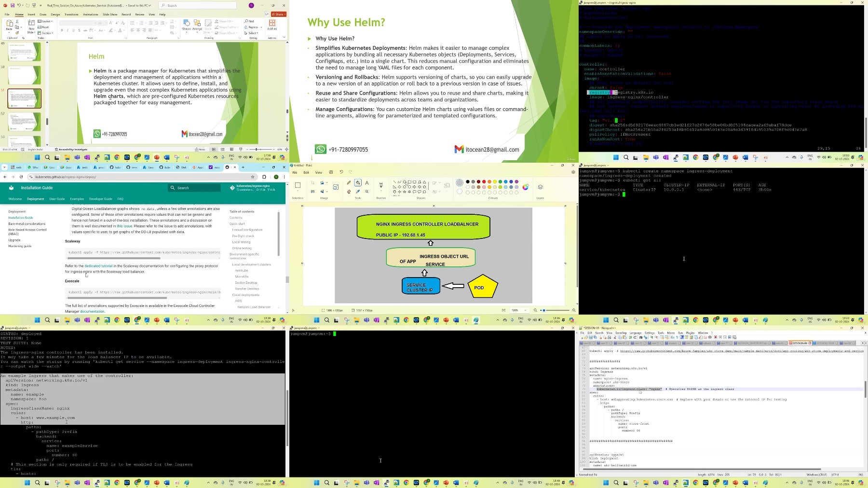
Task: Open a new Chrome tab
Action: [243, 167]
